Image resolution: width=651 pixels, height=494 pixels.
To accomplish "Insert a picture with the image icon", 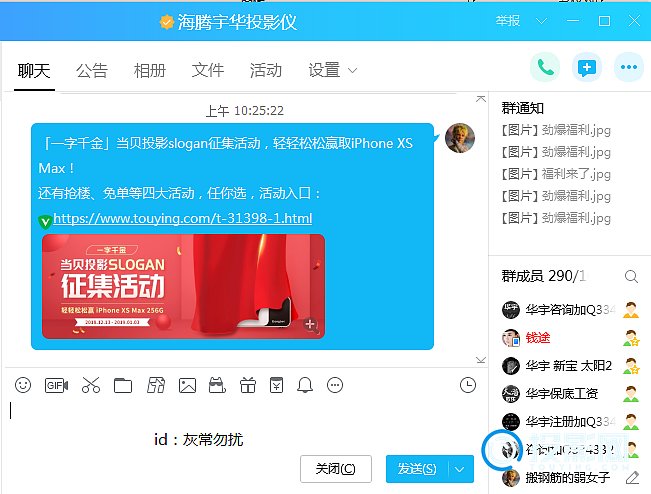I will tap(187, 385).
